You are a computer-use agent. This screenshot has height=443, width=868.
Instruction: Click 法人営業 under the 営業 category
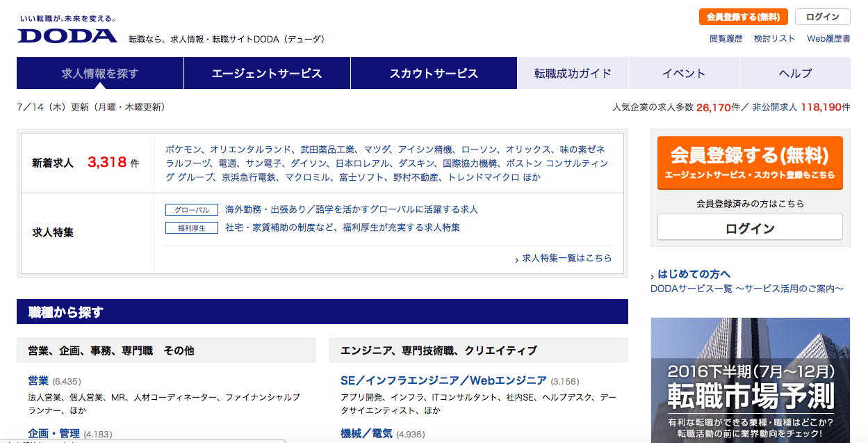(x=46, y=397)
